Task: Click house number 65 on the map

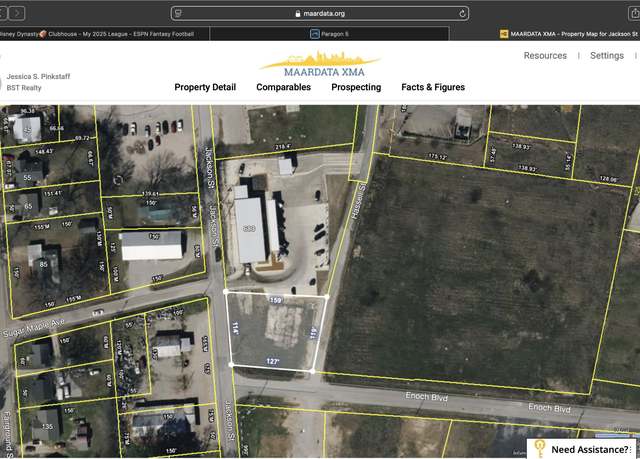Action: coord(28,206)
